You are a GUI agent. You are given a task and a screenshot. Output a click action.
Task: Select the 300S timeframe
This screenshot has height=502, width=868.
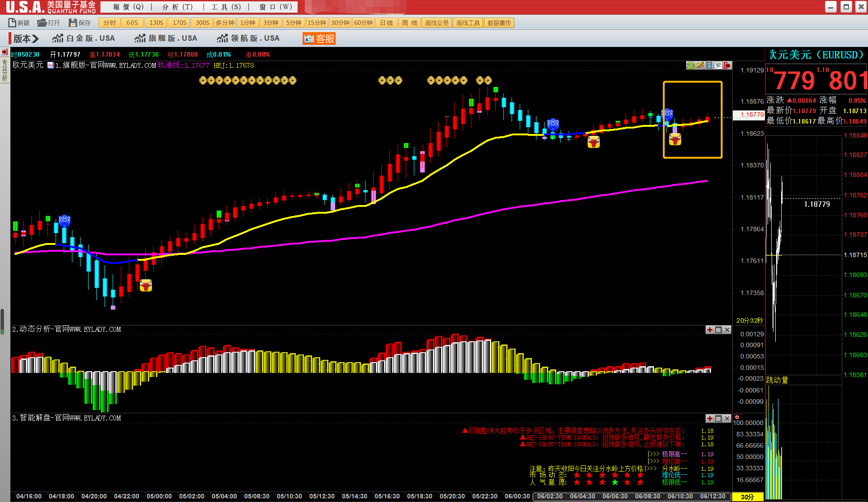(x=202, y=23)
